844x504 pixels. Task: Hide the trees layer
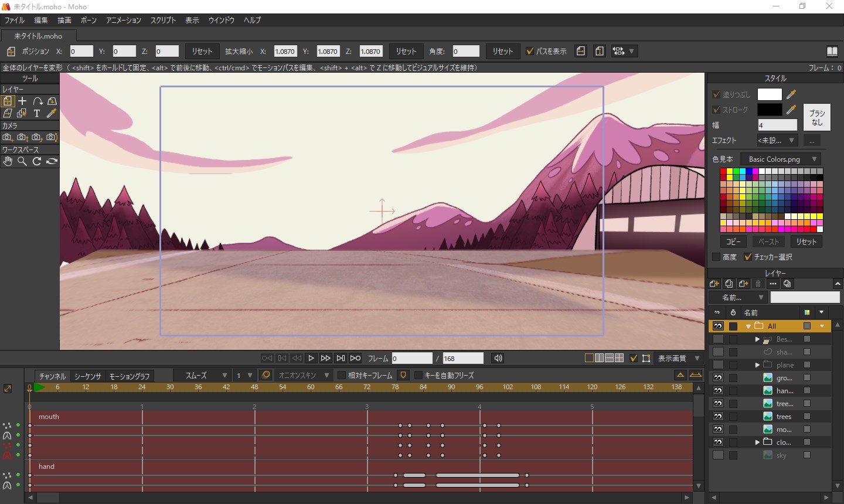pos(718,416)
